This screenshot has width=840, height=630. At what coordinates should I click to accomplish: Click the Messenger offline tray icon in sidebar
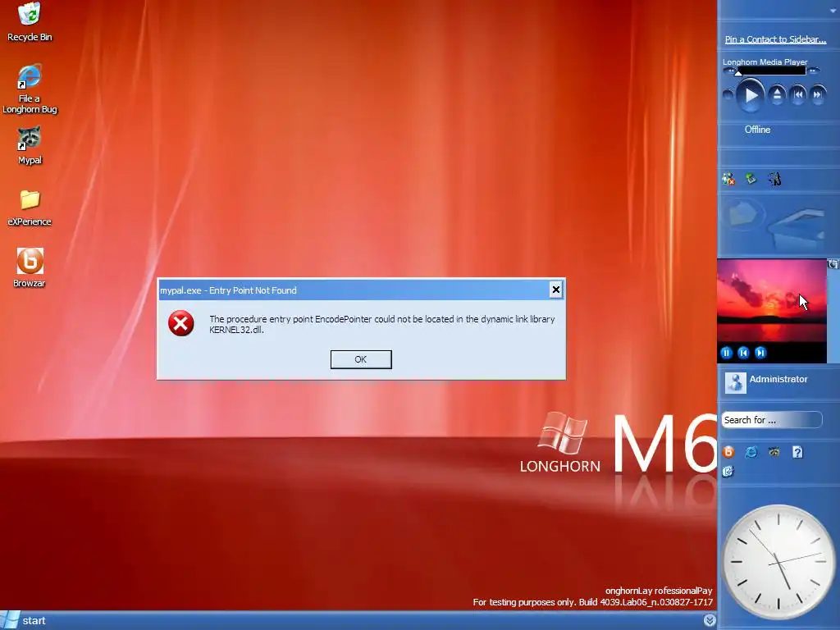pyautogui.click(x=728, y=179)
